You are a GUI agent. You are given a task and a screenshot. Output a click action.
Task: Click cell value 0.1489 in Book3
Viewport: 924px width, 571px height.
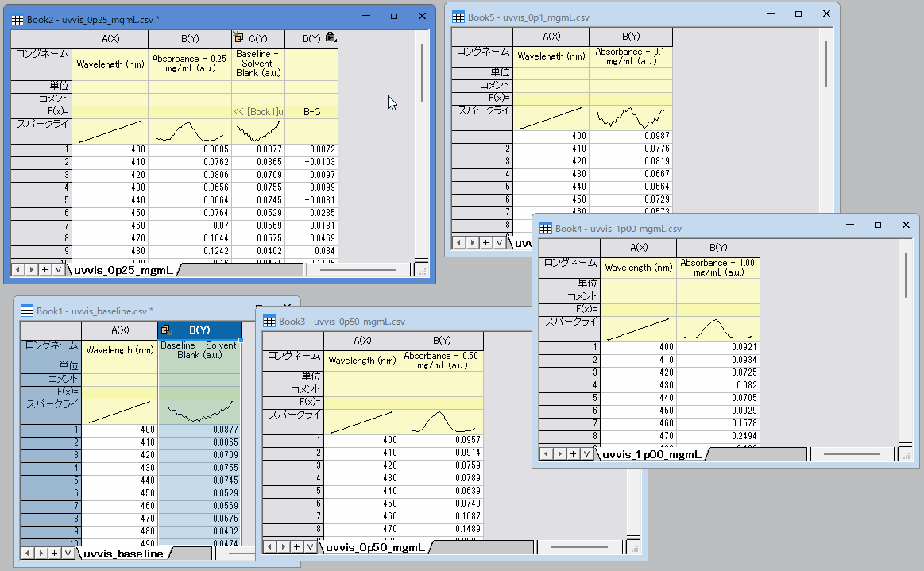(442, 529)
